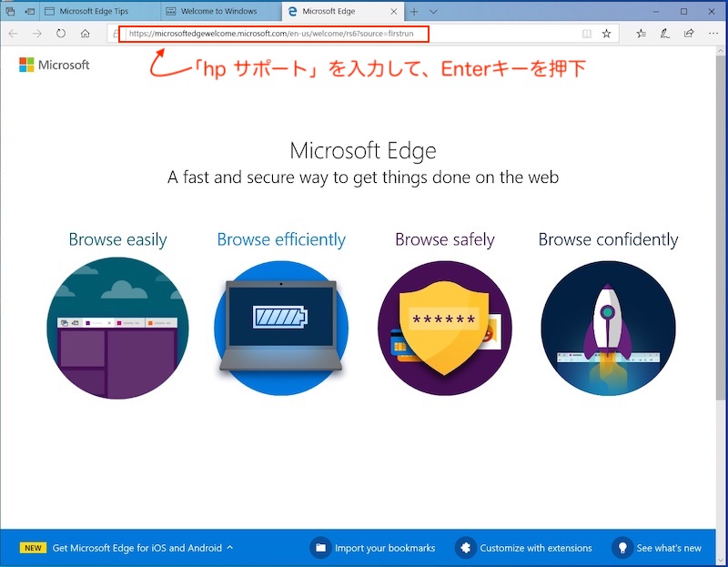Viewport: 728px width, 567px height.
Task: Click the 'A fast and secure way' subtitle
Action: [x=363, y=177]
